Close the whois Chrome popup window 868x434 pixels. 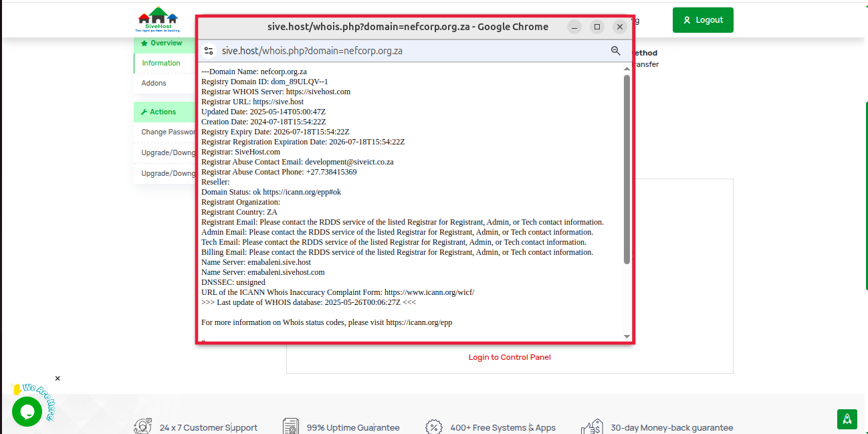(620, 27)
